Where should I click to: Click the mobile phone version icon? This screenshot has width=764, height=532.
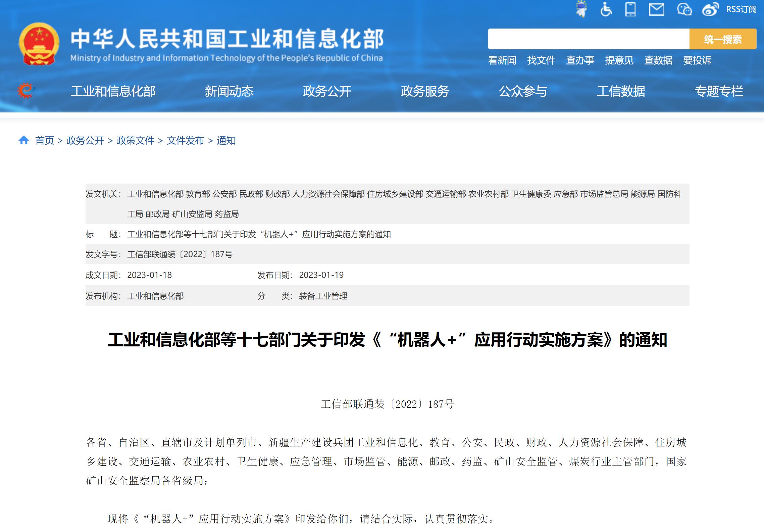(630, 9)
